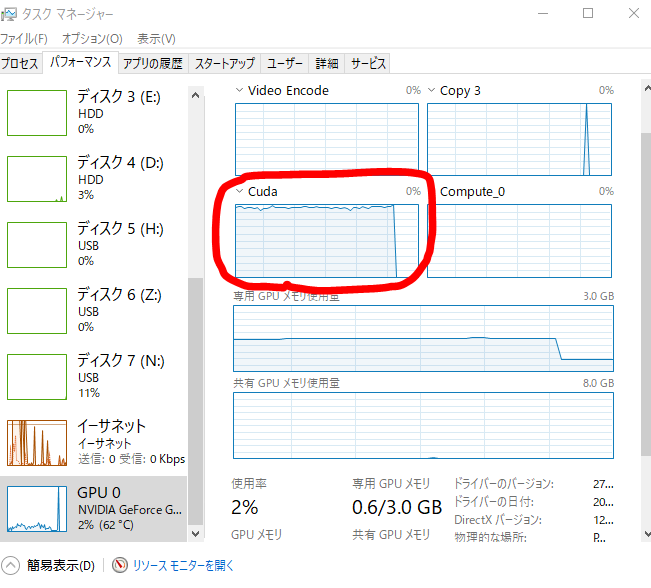
Task: Click the GPU 0 usage graph thumbnail
Action: 37,509
